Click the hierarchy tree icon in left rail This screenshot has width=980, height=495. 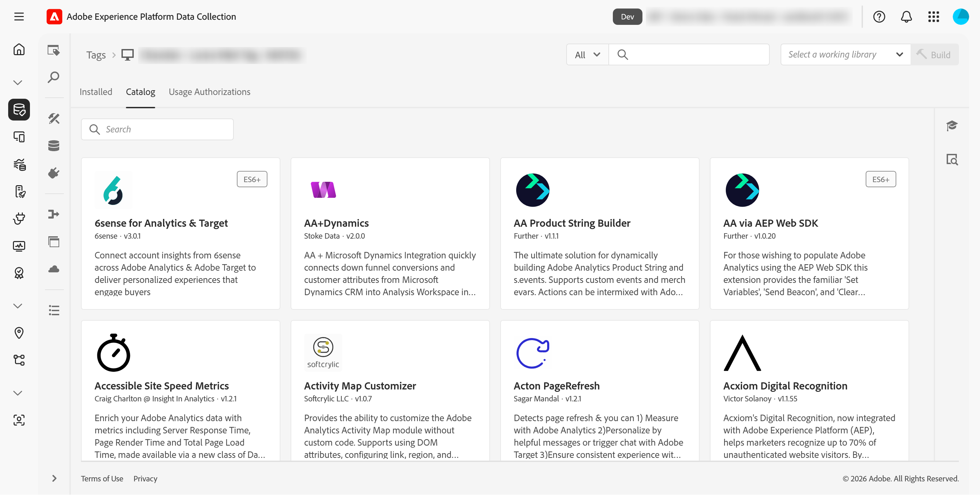coord(19,360)
